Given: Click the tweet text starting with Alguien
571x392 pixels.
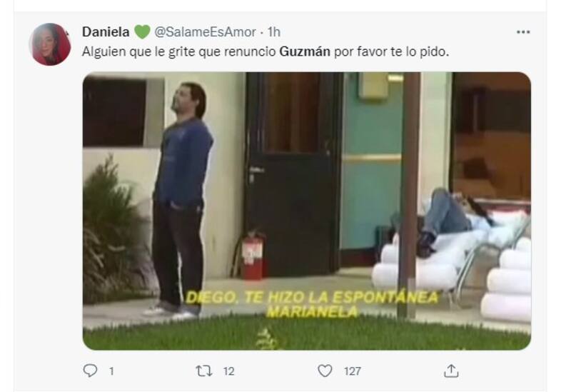Looking at the screenshot, I should [x=266, y=51].
